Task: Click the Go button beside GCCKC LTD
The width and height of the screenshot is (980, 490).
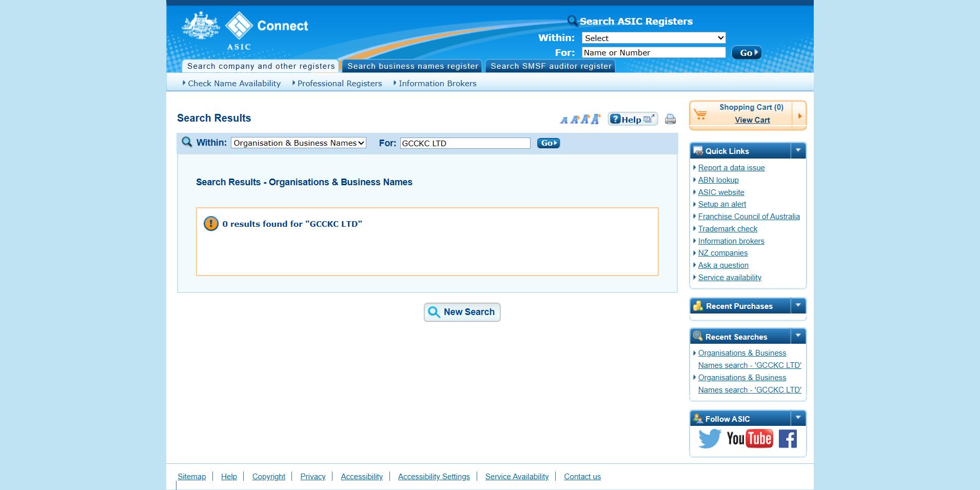Action: (548, 143)
